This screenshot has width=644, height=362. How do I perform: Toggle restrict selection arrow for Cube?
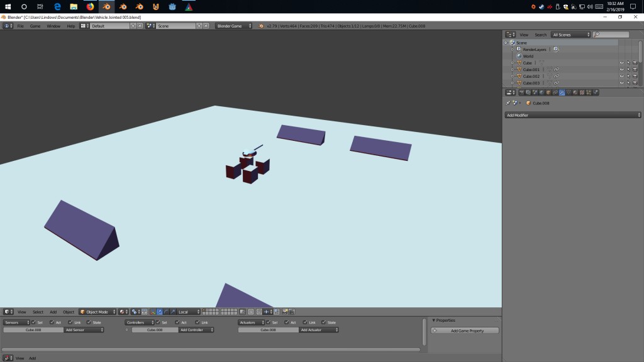point(629,63)
